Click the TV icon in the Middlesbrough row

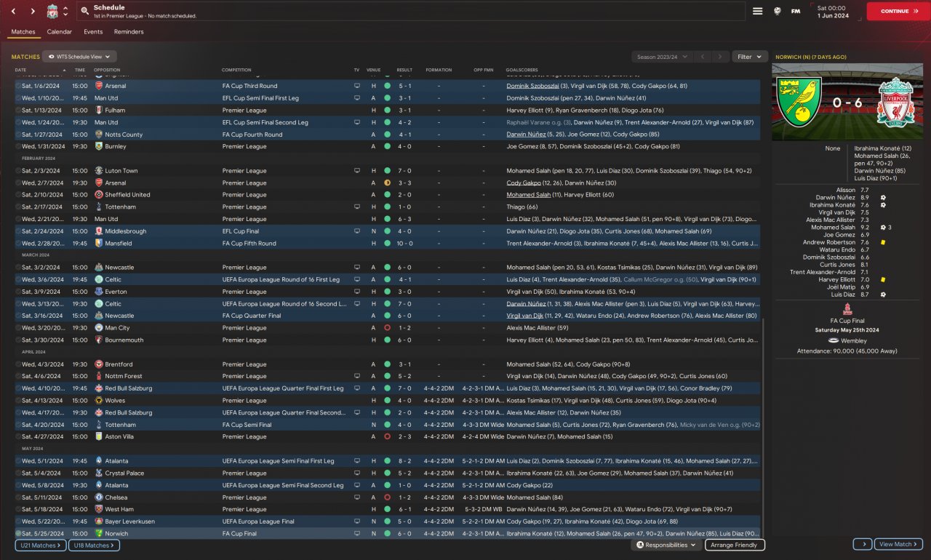pos(357,231)
